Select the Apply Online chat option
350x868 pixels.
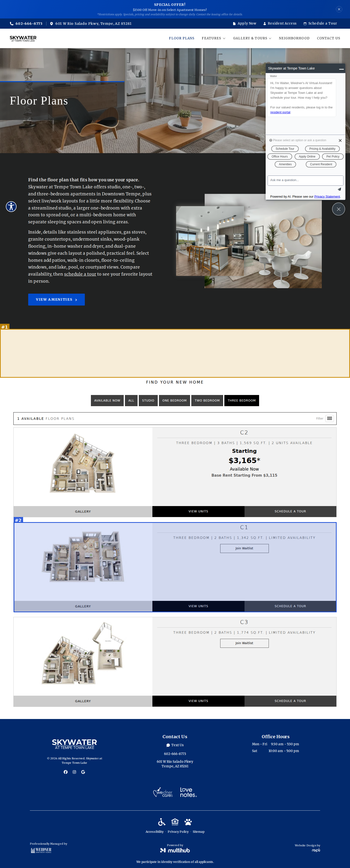point(307,156)
